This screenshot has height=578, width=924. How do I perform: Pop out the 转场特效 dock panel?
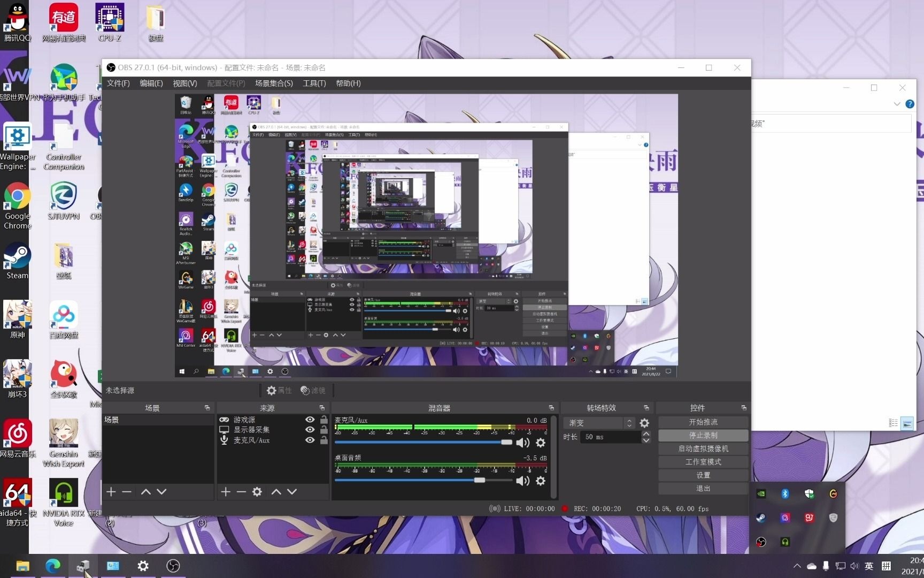coord(646,408)
